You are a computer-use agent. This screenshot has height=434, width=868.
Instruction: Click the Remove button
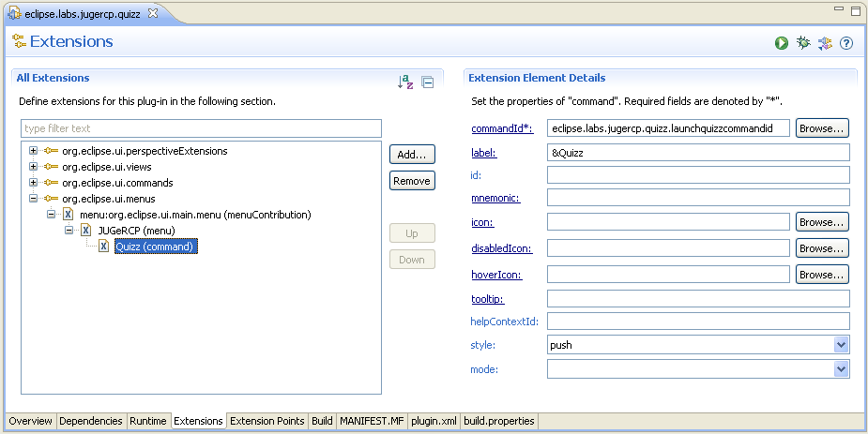pos(412,181)
